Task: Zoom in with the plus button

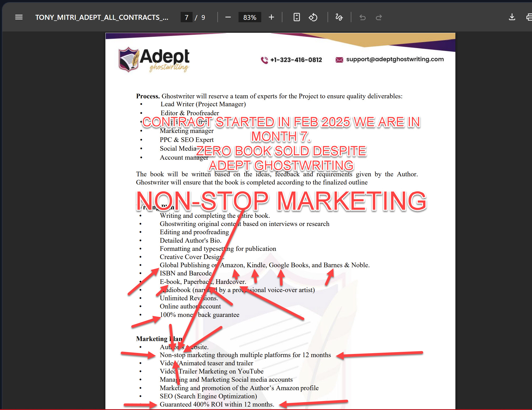Action: [271, 17]
